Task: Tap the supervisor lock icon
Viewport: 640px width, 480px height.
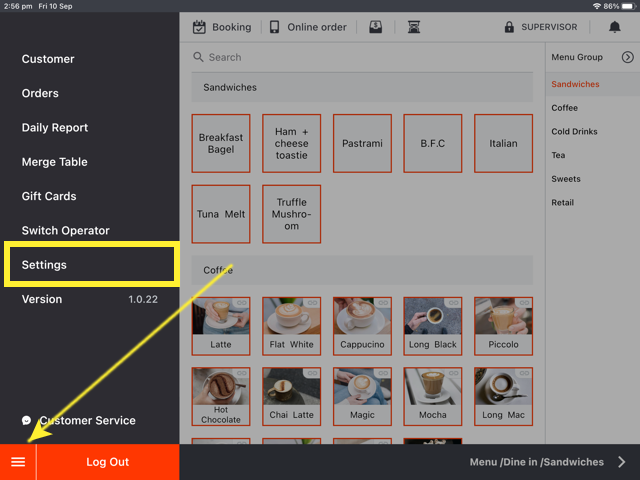Action: (509, 27)
